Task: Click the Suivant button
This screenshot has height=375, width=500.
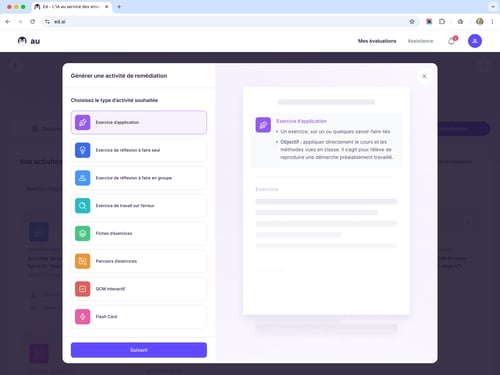Action: [x=139, y=350]
